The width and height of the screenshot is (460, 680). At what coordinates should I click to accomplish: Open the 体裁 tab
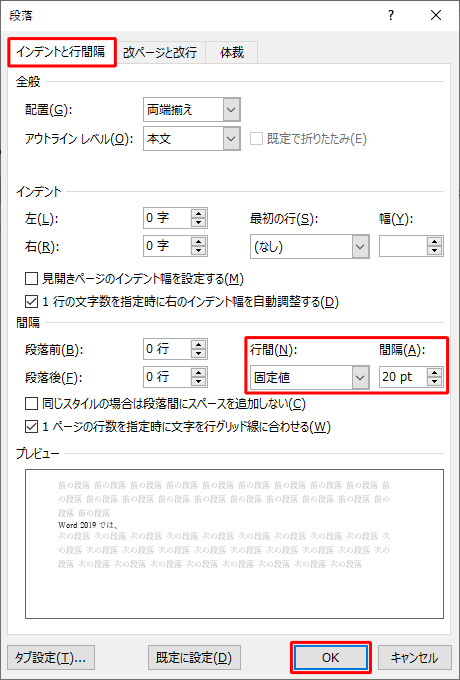(232, 53)
